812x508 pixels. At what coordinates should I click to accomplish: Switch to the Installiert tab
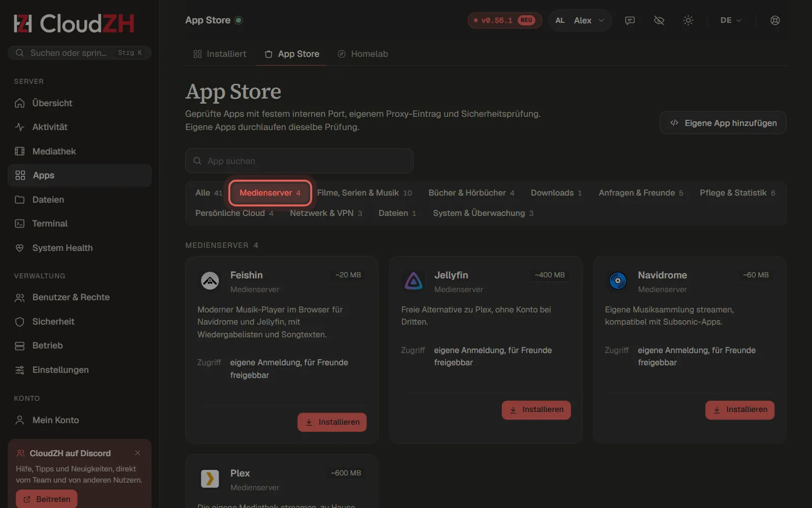220,54
